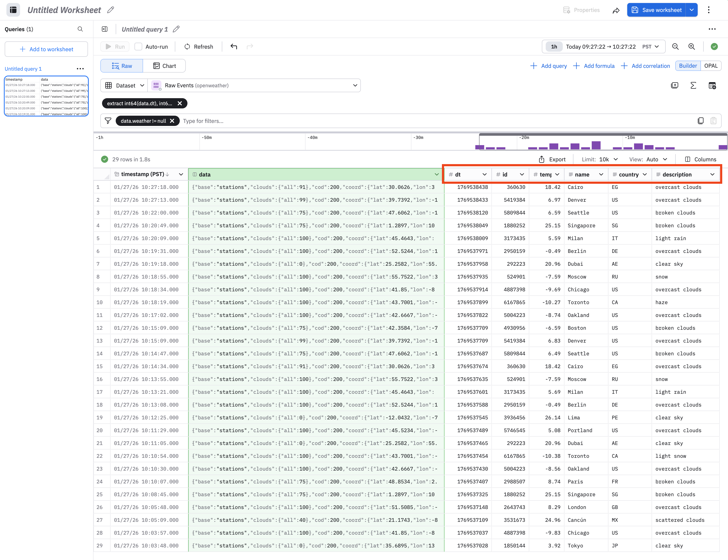
Task: Select the Raw tab
Action: click(122, 66)
